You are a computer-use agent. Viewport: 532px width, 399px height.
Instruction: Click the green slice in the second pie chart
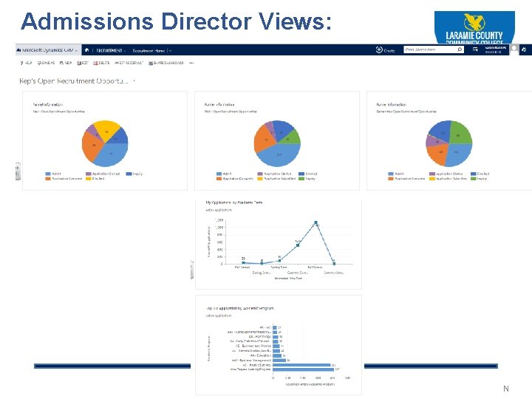pos(292,137)
